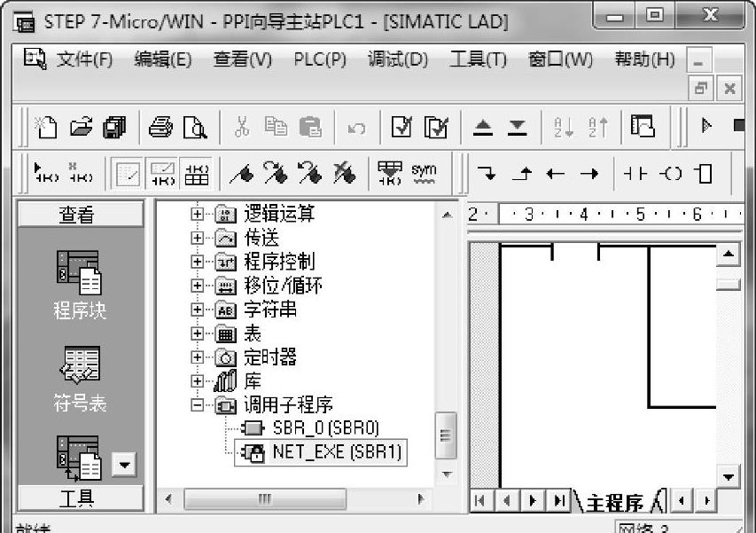Click editor scroll-down arrow
This screenshot has width=756, height=533.
[728, 477]
